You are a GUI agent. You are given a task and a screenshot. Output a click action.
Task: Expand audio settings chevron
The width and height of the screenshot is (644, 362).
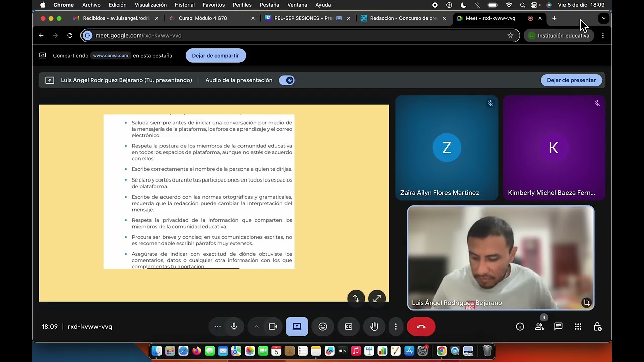pos(256,327)
